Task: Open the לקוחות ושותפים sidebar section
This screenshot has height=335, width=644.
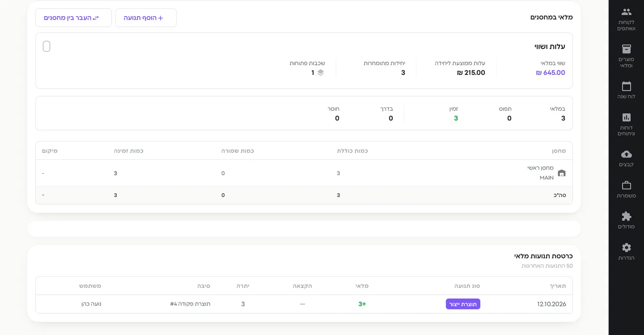Action: pos(626,19)
